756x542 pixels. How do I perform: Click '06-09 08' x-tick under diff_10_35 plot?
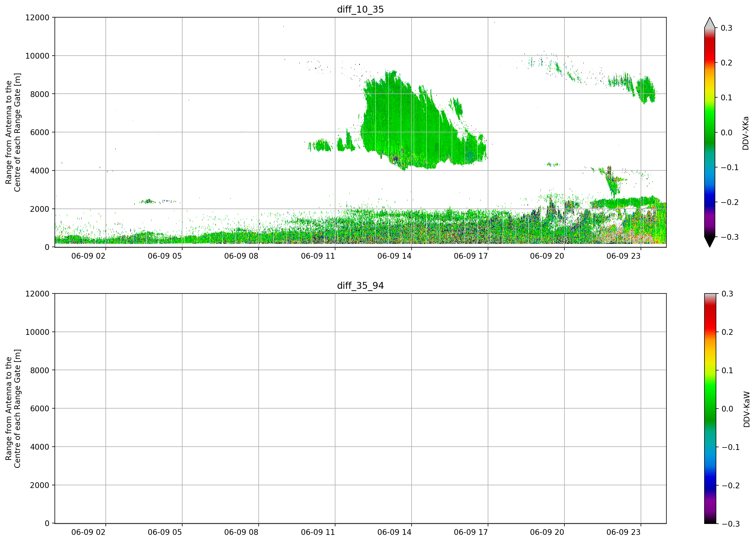click(x=241, y=256)
